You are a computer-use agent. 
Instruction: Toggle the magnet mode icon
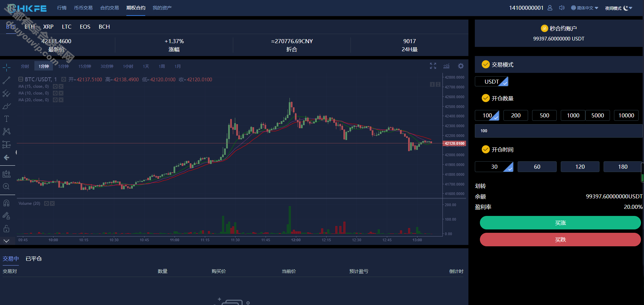(6, 203)
